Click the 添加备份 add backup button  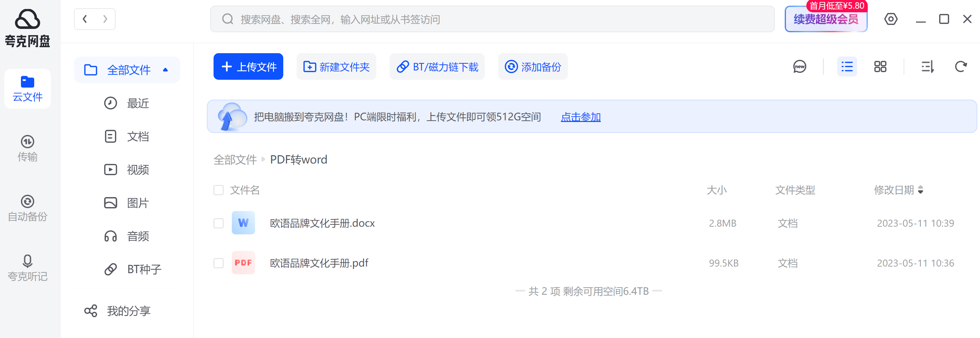pos(533,66)
